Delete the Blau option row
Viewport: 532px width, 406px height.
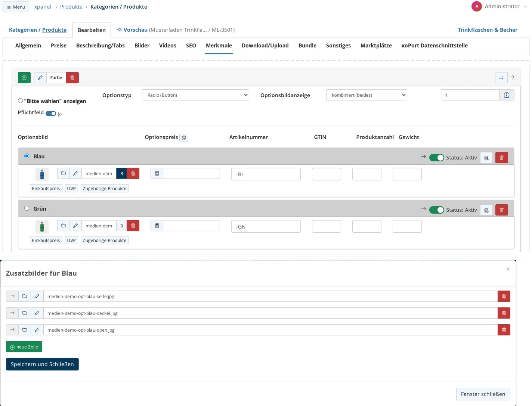(502, 158)
